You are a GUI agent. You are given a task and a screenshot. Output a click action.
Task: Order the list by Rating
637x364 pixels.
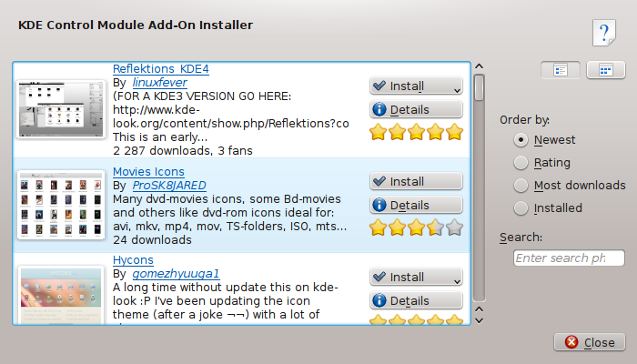point(521,163)
